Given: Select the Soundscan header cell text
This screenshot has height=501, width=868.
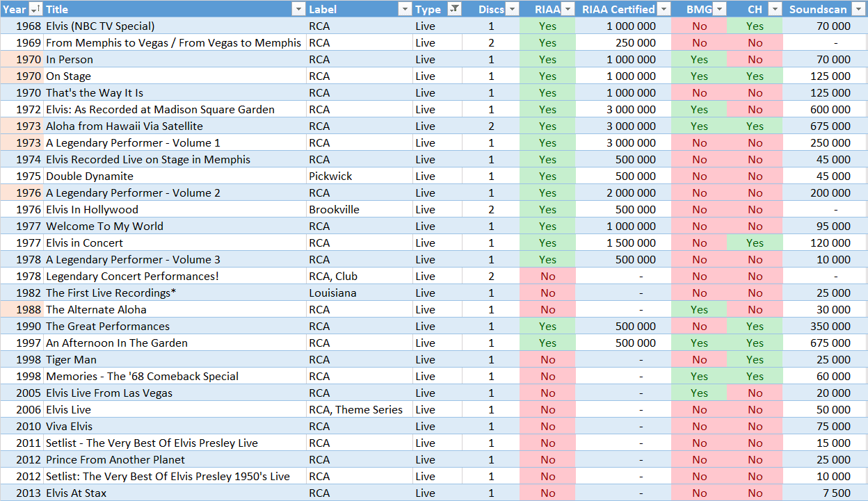Looking at the screenshot, I should [x=818, y=9].
